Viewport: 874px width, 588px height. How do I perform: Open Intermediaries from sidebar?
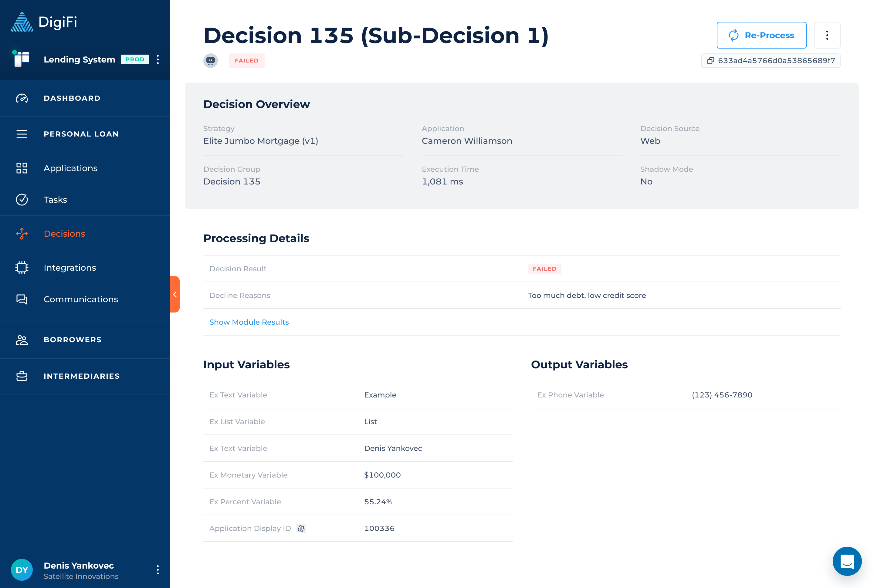(81, 376)
